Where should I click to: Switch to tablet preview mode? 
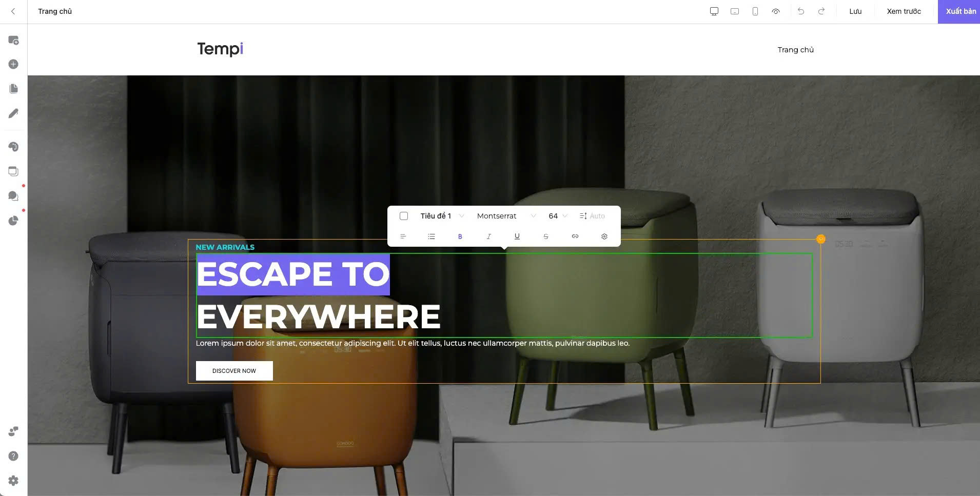pyautogui.click(x=734, y=11)
